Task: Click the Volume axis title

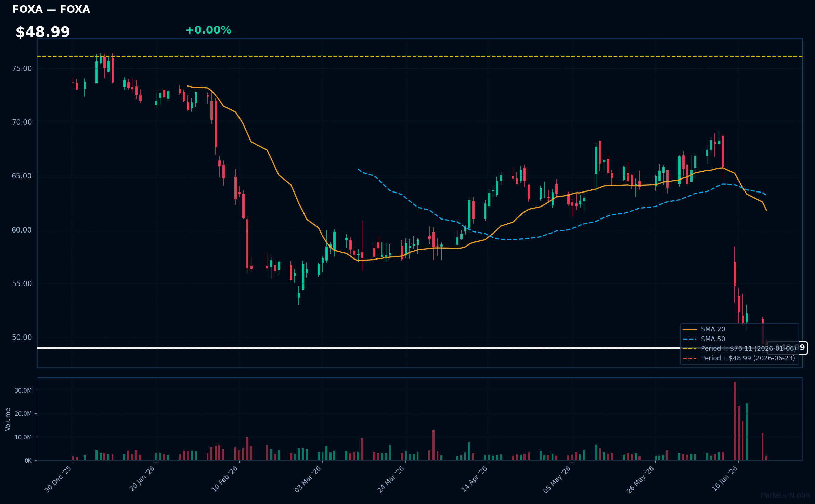Action: (8, 419)
